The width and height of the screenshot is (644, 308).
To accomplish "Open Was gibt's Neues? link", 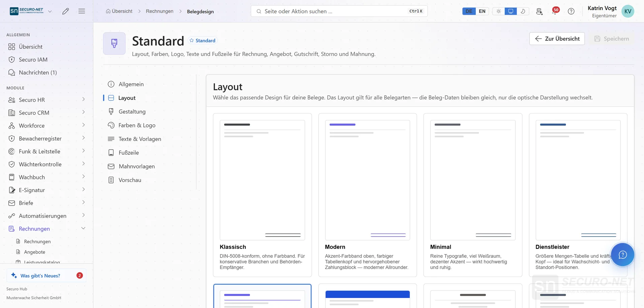I will (46, 275).
